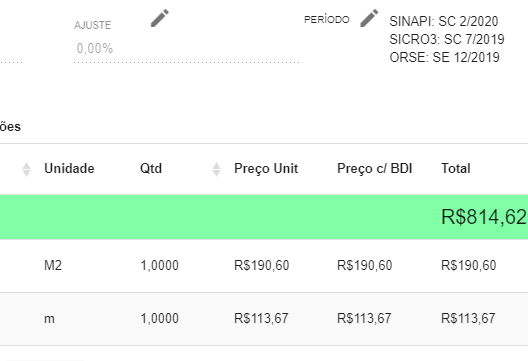
Task: Click the SICRO3: SC 7/2019 period text
Action: 447,39
